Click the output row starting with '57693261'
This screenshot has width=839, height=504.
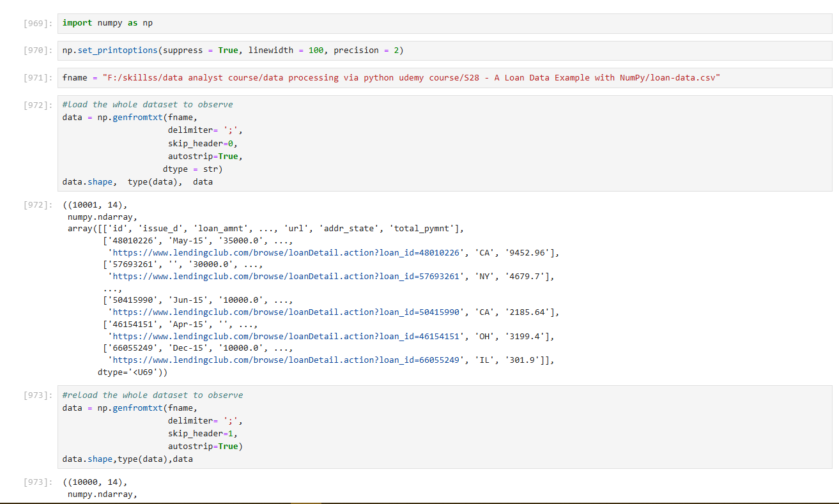tap(183, 264)
